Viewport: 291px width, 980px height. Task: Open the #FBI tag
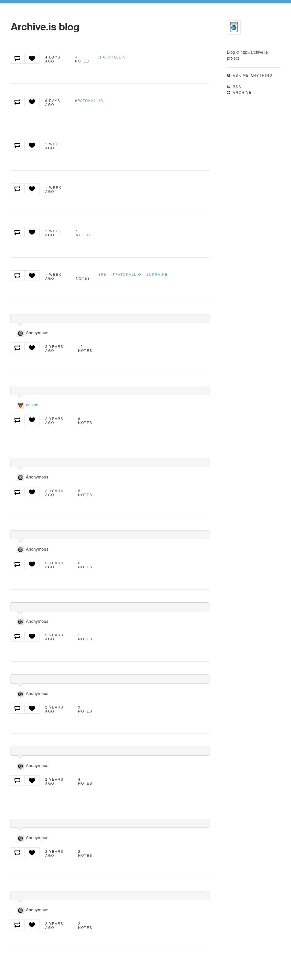coord(104,274)
